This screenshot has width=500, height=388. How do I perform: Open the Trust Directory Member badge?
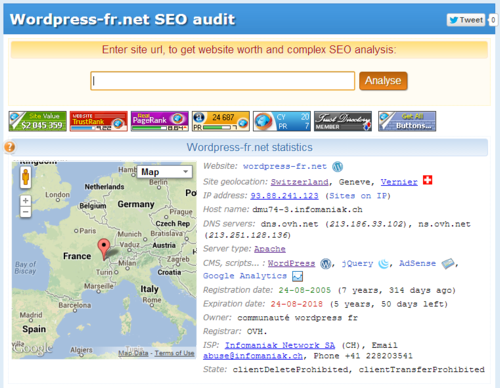343,121
